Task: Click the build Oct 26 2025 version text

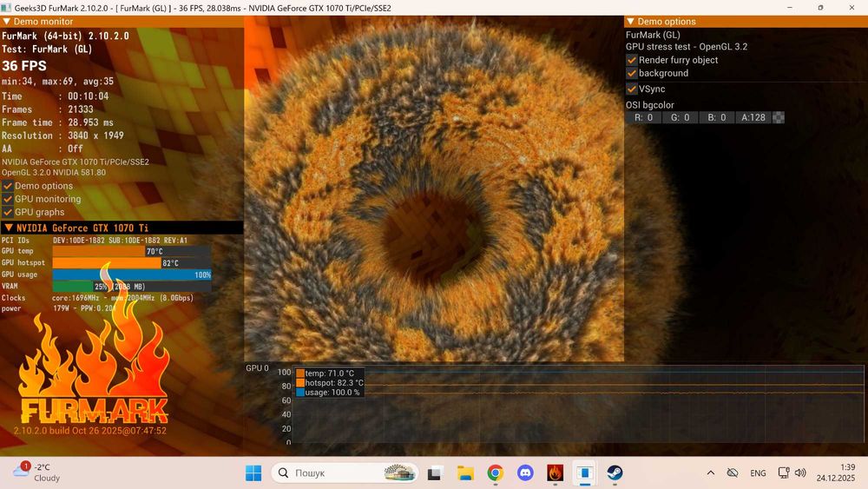Action: 90,431
